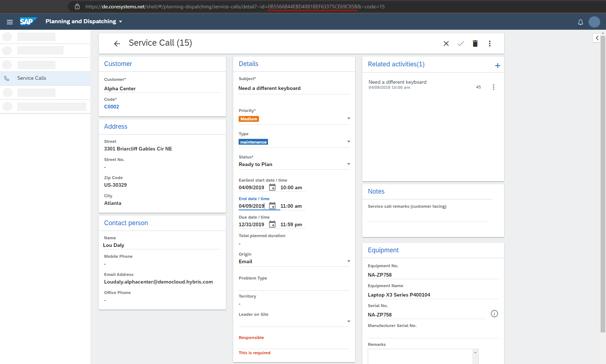Viewport: 606px width, 364px height.
Task: Click the Due date field 12/31/2019
Action: 252,225
